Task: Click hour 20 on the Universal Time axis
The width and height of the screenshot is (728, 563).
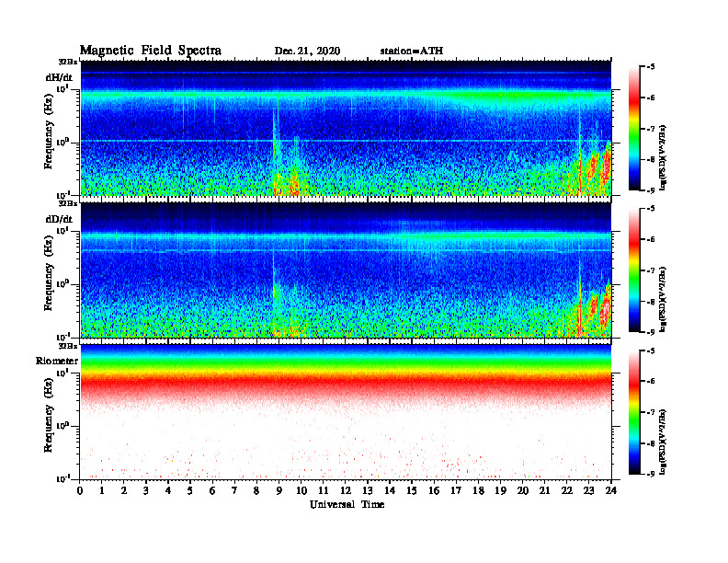Action: click(522, 490)
